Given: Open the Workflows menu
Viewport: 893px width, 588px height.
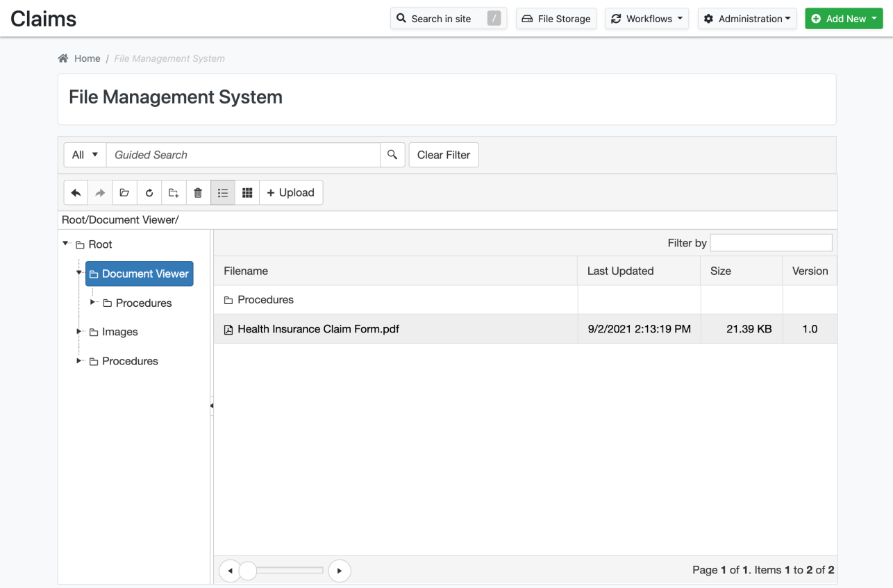Looking at the screenshot, I should [646, 19].
